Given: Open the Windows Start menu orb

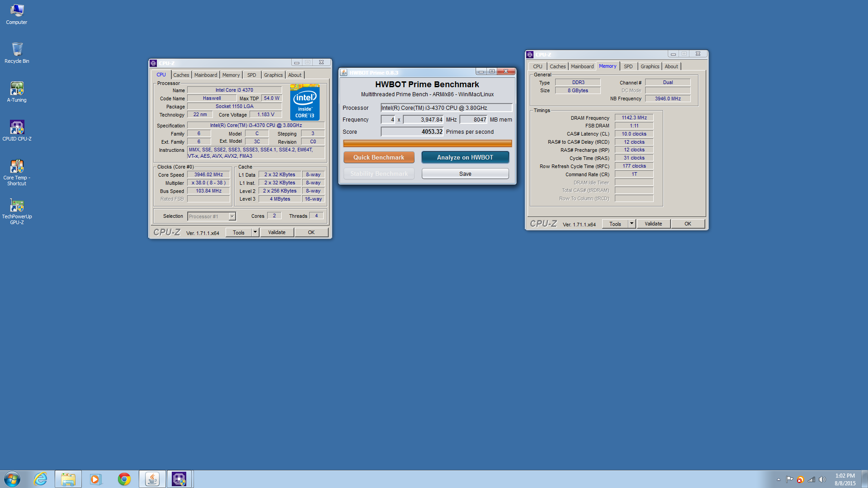Looking at the screenshot, I should pyautogui.click(x=12, y=479).
